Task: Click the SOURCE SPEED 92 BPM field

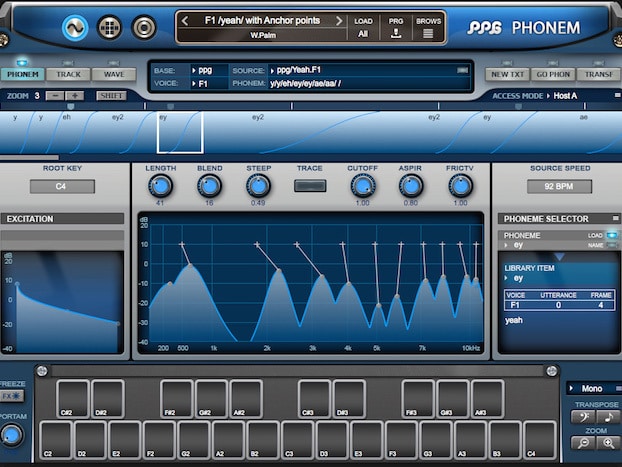Action: pos(559,186)
